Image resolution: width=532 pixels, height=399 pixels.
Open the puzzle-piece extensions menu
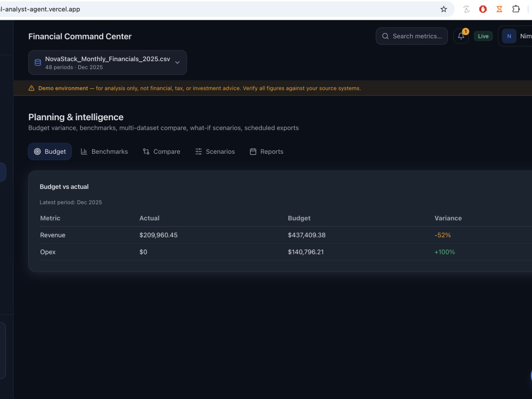pyautogui.click(x=516, y=9)
